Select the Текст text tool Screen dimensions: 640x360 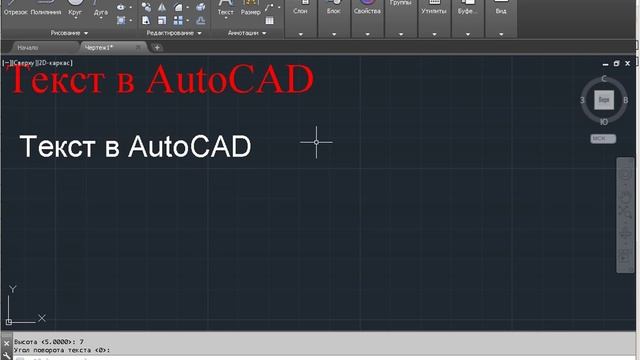coord(225,8)
